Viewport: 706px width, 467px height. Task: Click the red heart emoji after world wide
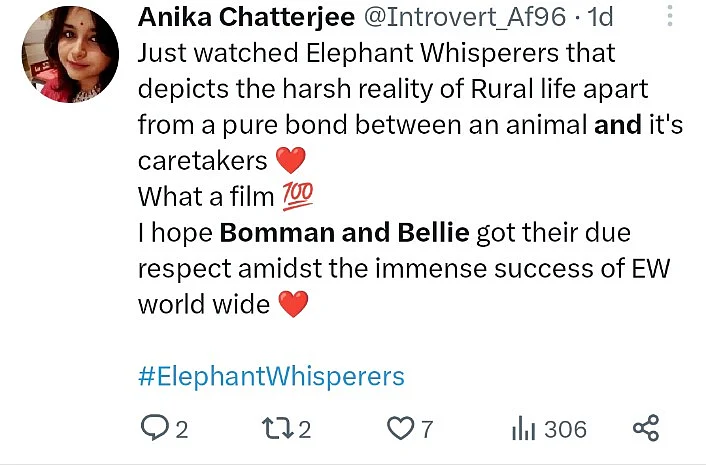click(x=292, y=305)
